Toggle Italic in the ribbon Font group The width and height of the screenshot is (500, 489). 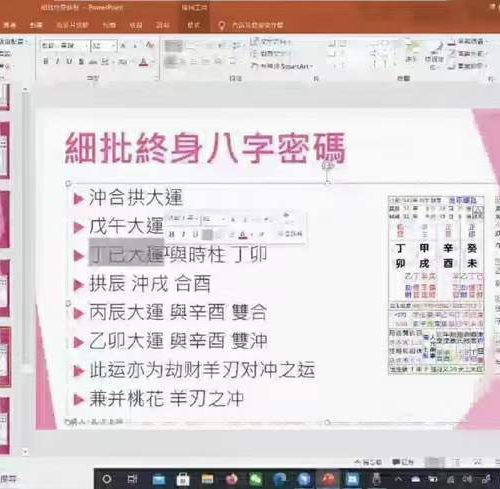click(57, 61)
